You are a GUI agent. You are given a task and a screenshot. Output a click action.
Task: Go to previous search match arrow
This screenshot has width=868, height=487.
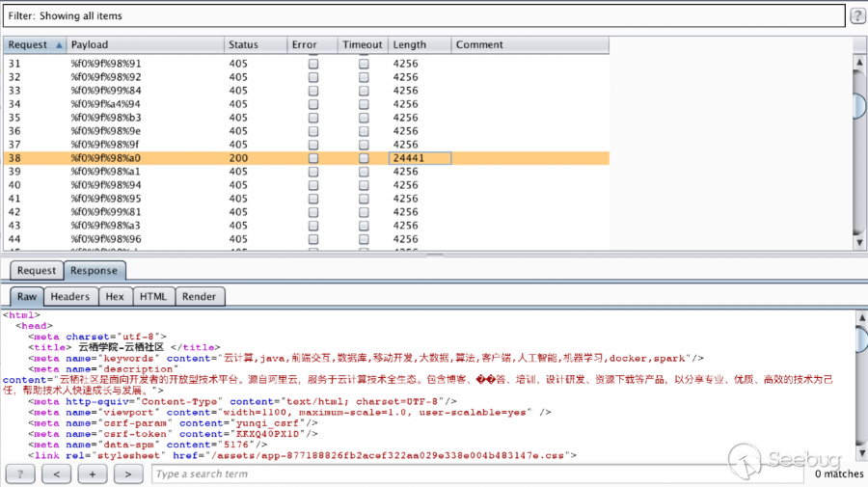[x=57, y=474]
